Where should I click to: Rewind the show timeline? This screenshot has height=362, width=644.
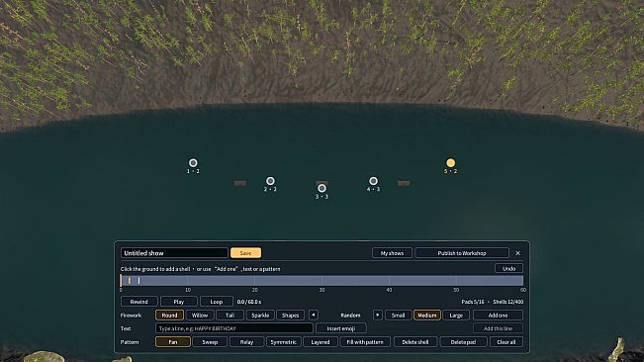138,302
